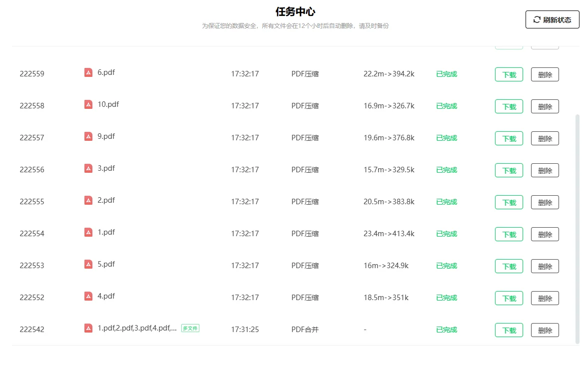The image size is (588, 370).
Task: Click size value 23.4m->413.4k
Action: click(389, 234)
